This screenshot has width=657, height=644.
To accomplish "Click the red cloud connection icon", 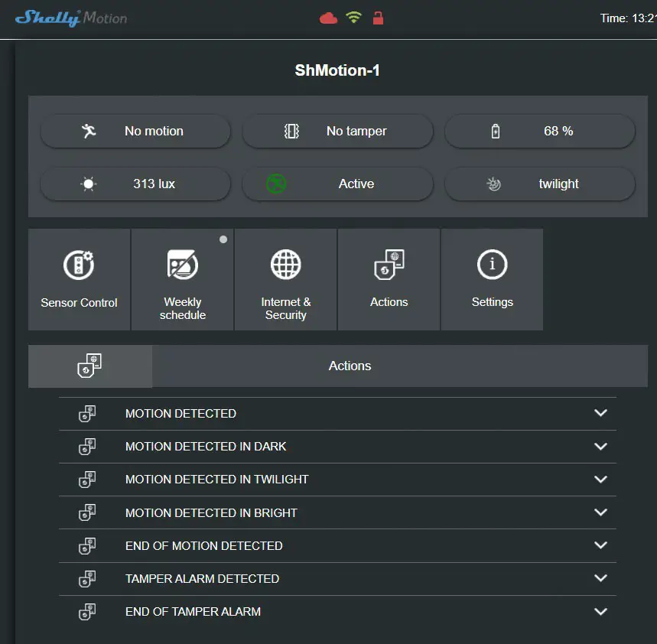I will pos(328,17).
